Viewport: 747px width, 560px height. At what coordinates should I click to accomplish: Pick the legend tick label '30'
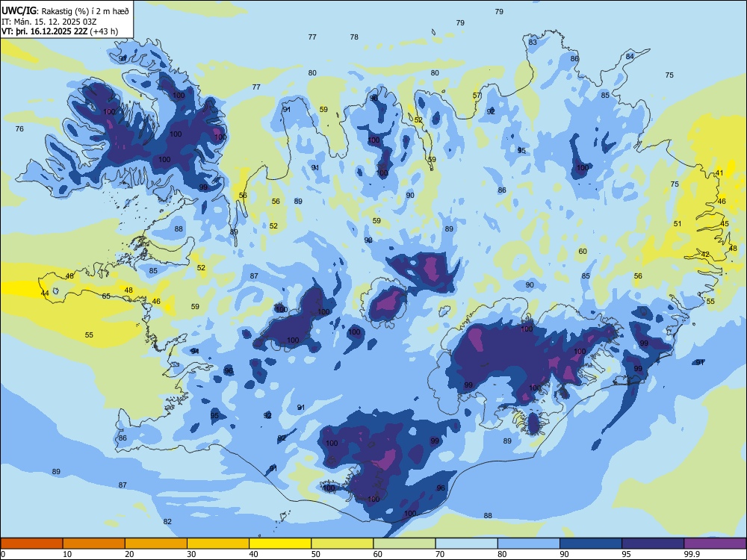[191, 554]
